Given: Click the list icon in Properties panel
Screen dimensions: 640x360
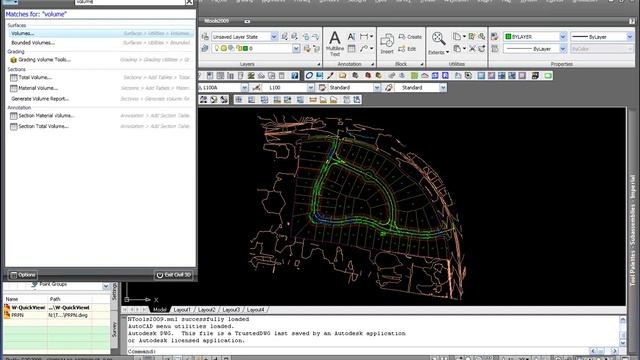Looking at the screenshot, I should [495, 49].
